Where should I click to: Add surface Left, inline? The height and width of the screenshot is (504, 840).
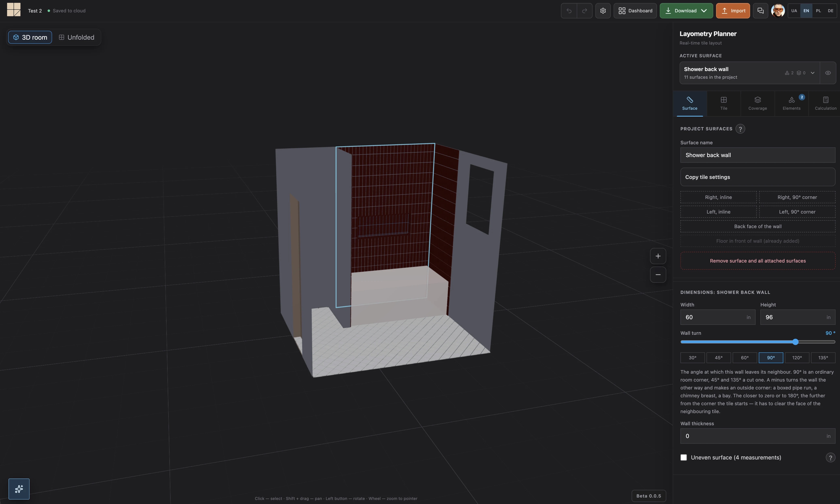[x=718, y=212]
